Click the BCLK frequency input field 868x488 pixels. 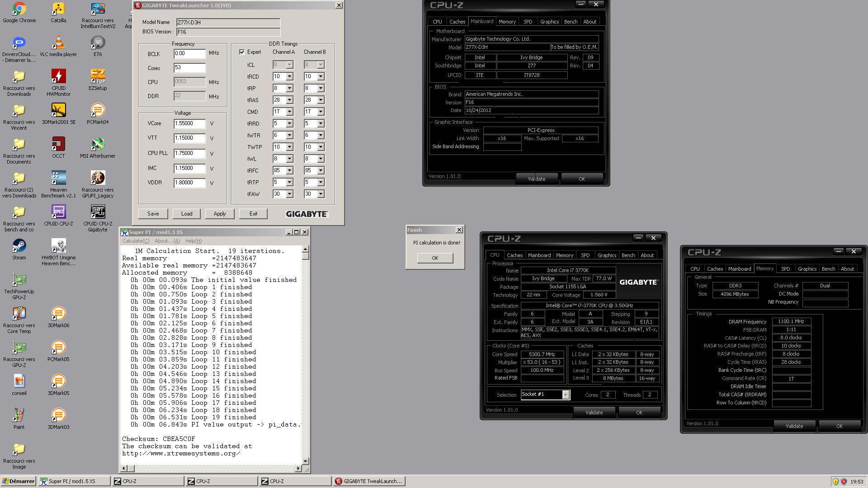click(189, 54)
